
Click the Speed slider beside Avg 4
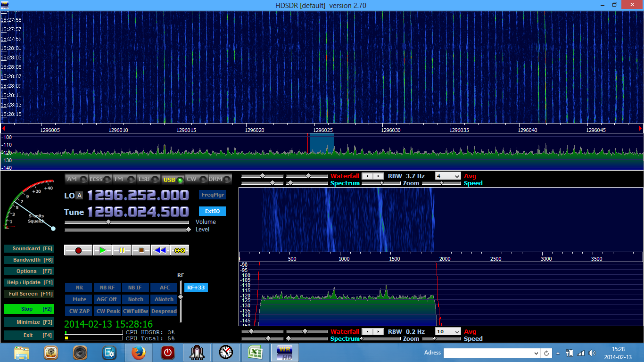(x=441, y=183)
